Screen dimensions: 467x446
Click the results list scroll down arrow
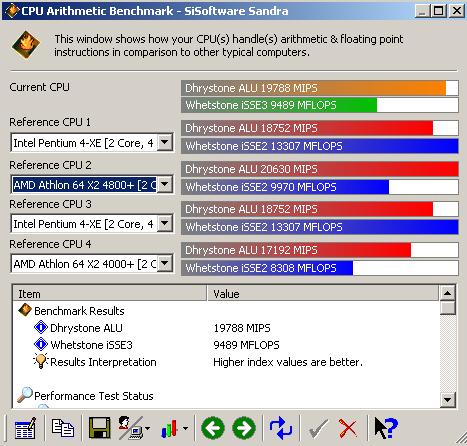pos(447,399)
